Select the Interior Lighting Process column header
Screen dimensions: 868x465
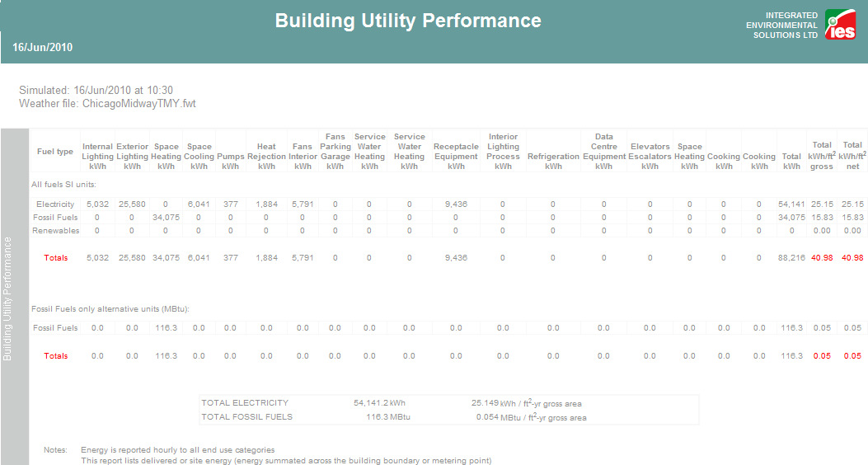(503, 151)
